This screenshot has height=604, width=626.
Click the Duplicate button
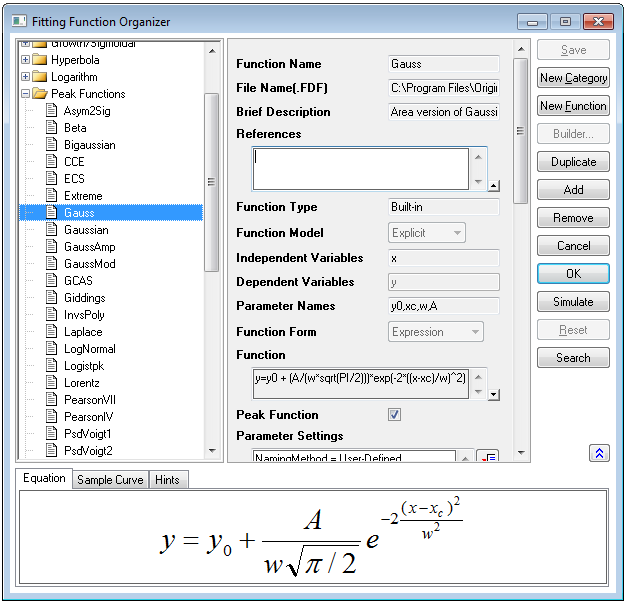click(x=573, y=162)
